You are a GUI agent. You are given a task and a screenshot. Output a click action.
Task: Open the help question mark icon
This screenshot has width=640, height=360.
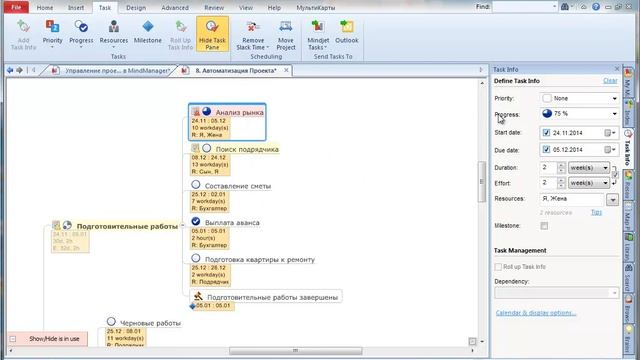point(596,7)
